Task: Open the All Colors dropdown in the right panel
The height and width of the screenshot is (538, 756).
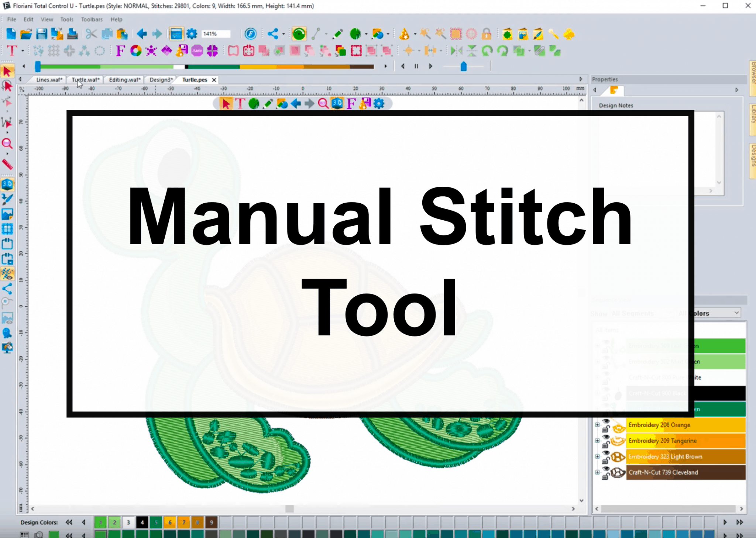Action: click(x=736, y=313)
